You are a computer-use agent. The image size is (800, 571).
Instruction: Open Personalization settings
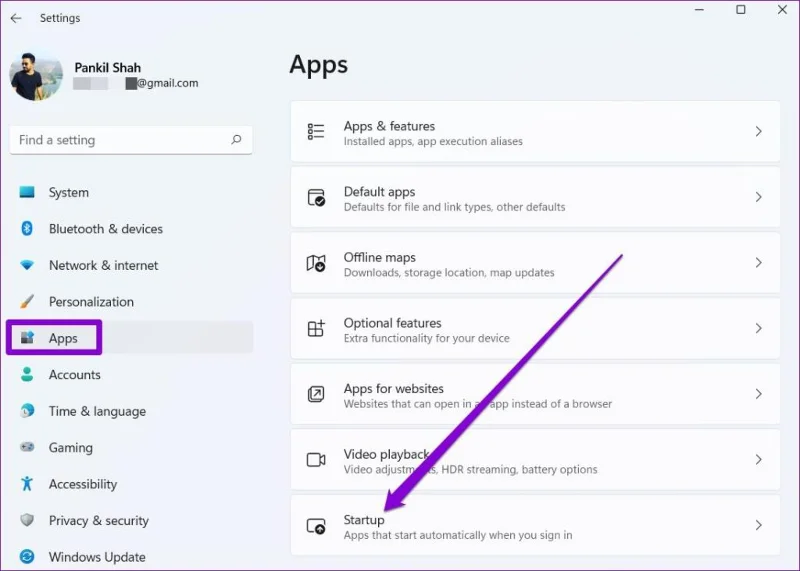(x=131, y=302)
